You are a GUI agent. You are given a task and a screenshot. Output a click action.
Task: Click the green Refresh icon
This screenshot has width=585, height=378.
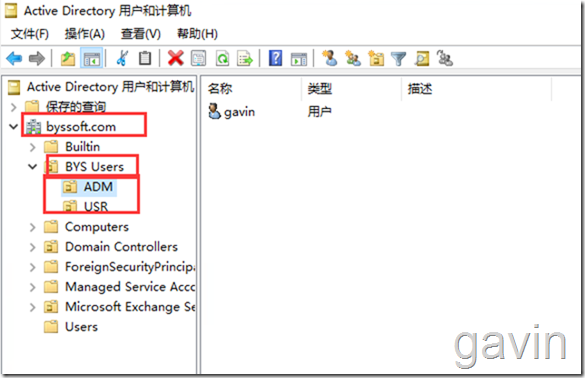tap(223, 59)
